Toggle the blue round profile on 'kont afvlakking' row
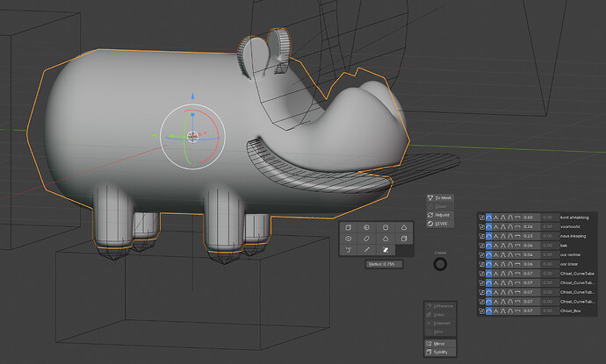This screenshot has width=606, height=364. (489, 218)
